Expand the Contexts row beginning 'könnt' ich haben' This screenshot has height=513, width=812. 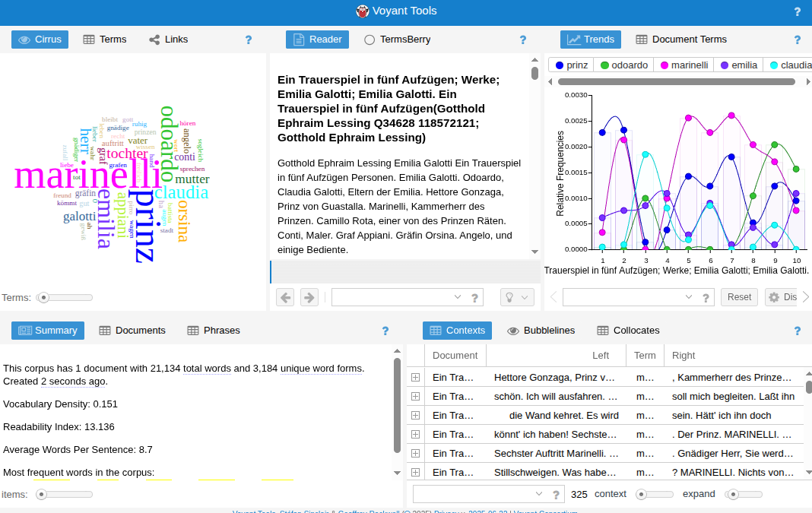tap(415, 434)
